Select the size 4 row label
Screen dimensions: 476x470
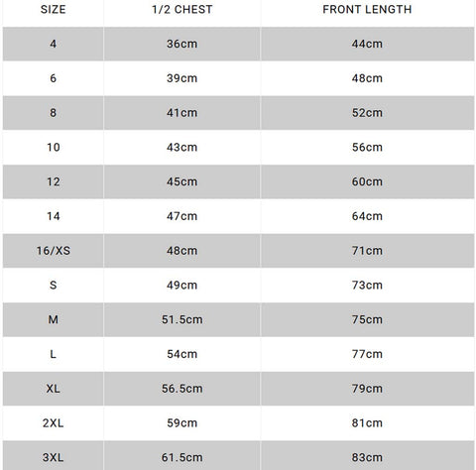[53, 44]
